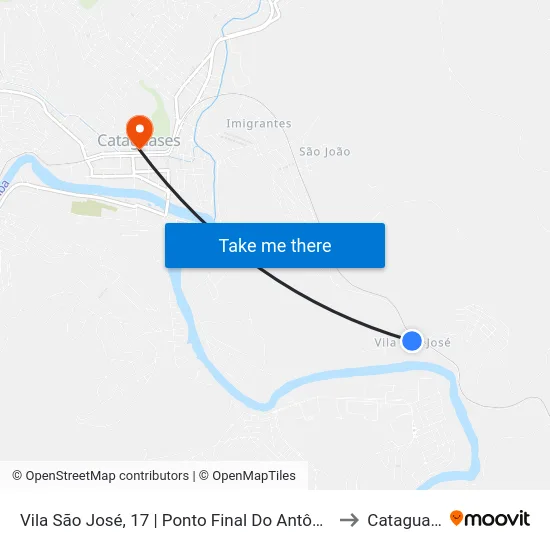
Task: Click the orange destination pin on Cataguases
Action: (x=140, y=132)
